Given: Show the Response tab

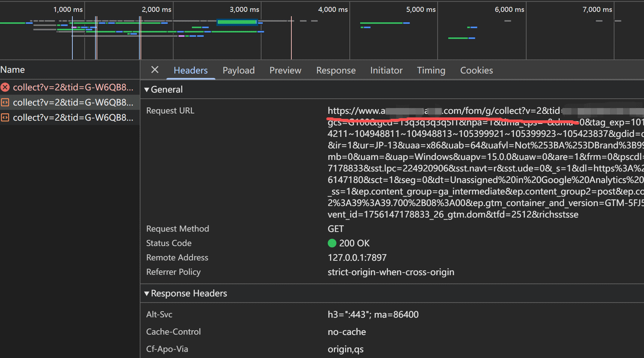Looking at the screenshot, I should coord(336,70).
